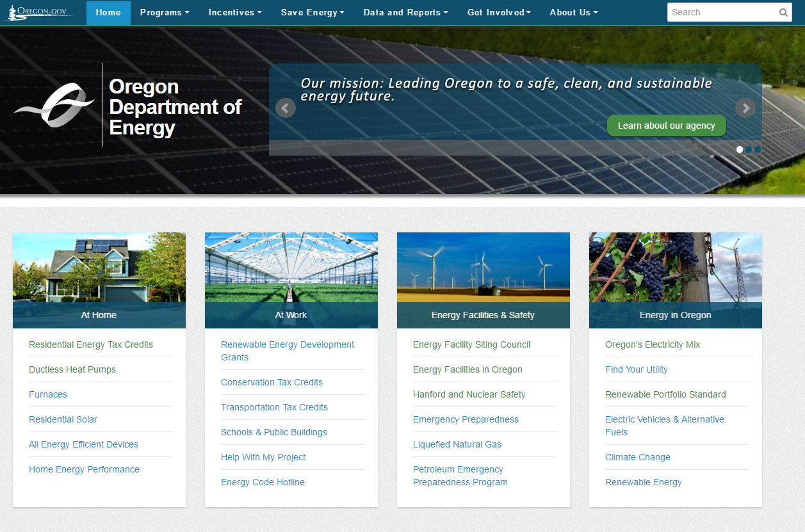Select the third carousel indicator dot

coord(758,149)
